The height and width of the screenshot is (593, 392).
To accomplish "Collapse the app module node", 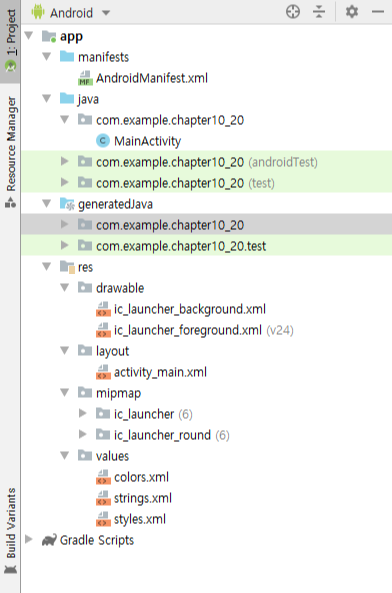I will pyautogui.click(x=29, y=36).
